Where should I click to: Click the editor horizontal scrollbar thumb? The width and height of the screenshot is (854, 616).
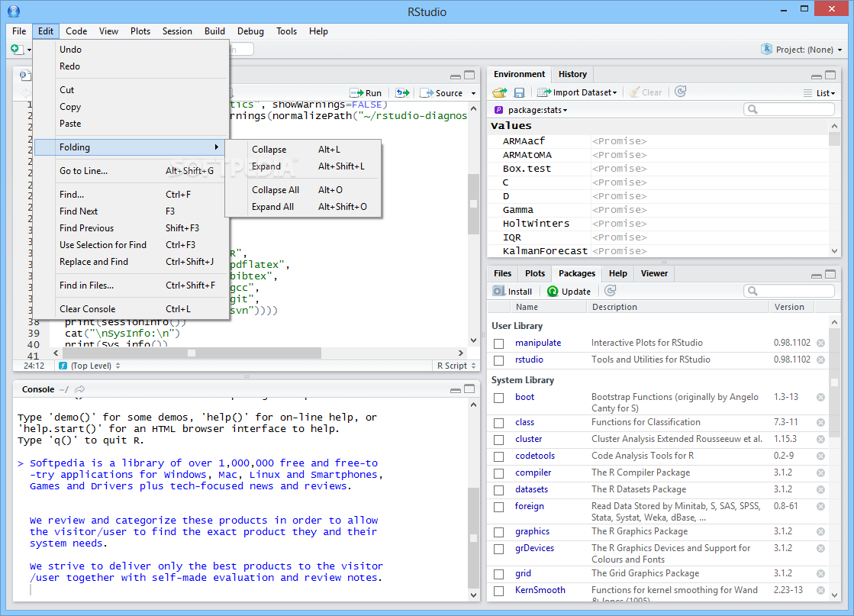(191, 353)
